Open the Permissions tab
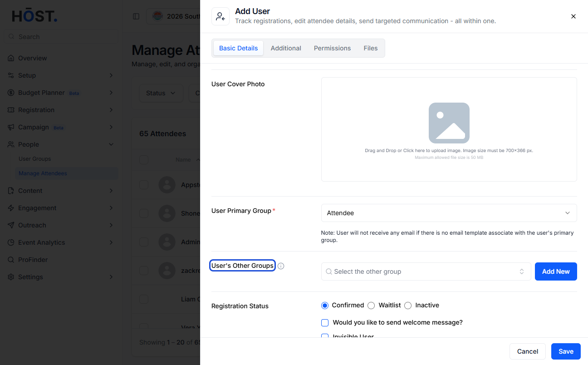The image size is (588, 365). pos(332,48)
